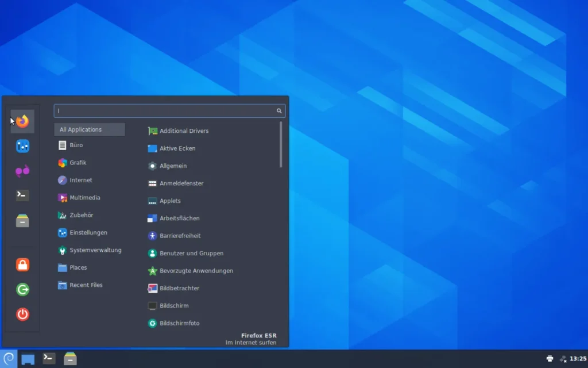Click the red lock screen icon

click(x=22, y=264)
